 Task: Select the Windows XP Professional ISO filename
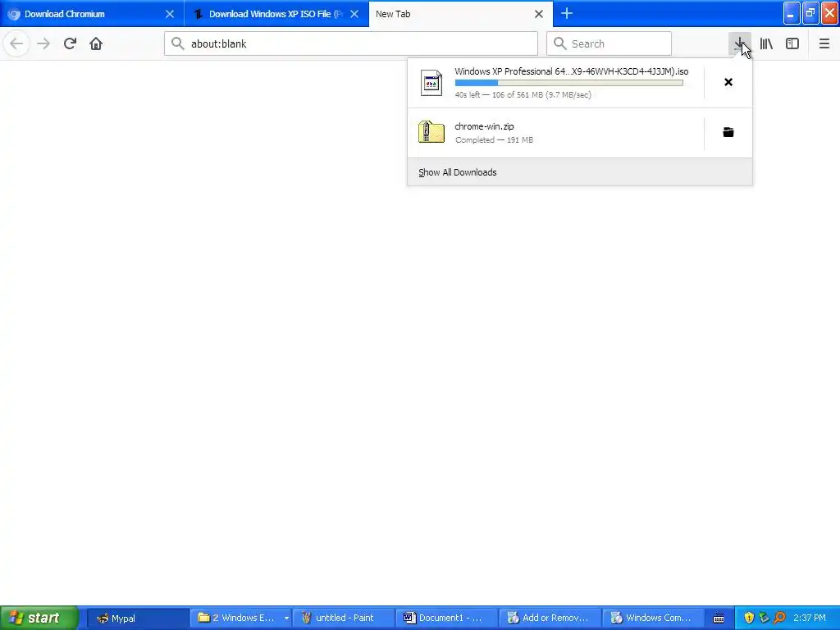pos(571,71)
